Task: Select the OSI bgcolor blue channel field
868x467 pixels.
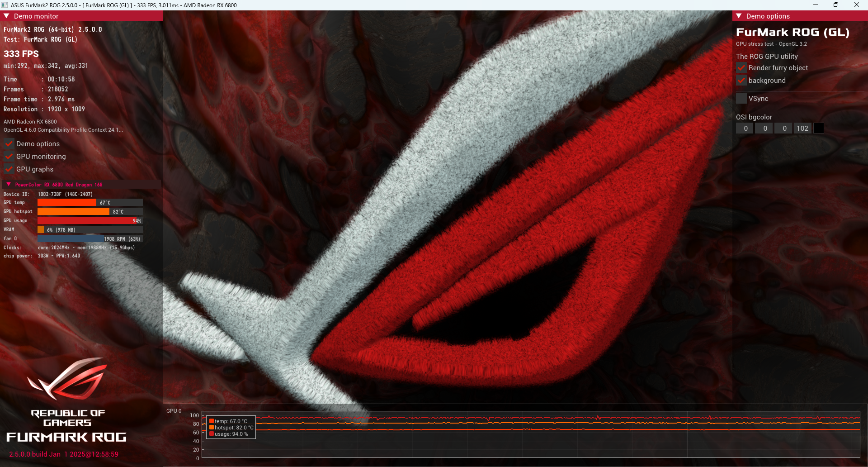Action: pyautogui.click(x=784, y=129)
